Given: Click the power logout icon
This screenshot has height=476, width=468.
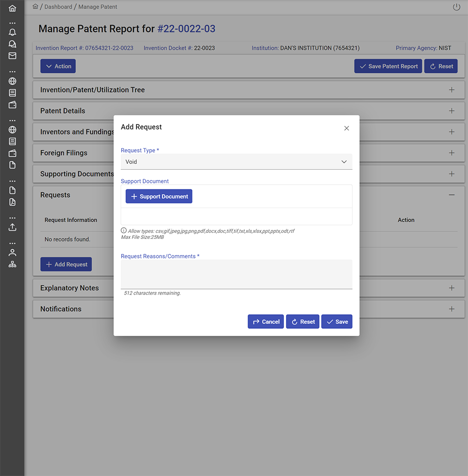Looking at the screenshot, I should click(x=457, y=7).
